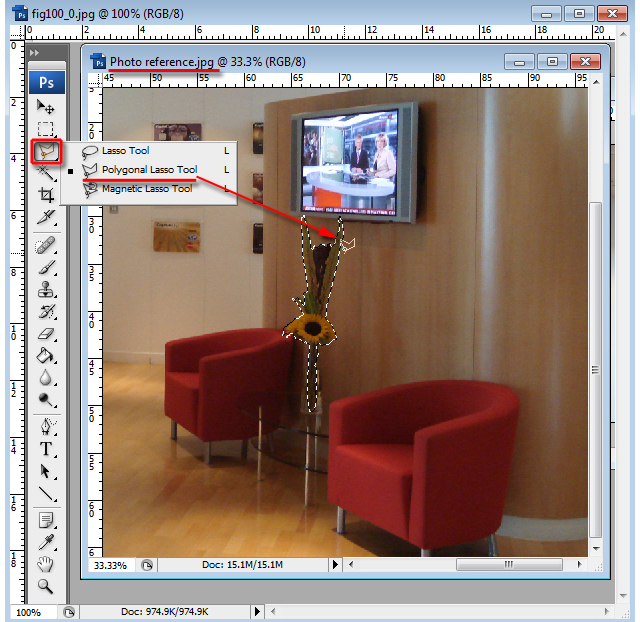Screen dimensions: 640x622
Task: Select the Zoom tool
Action: pyautogui.click(x=46, y=586)
